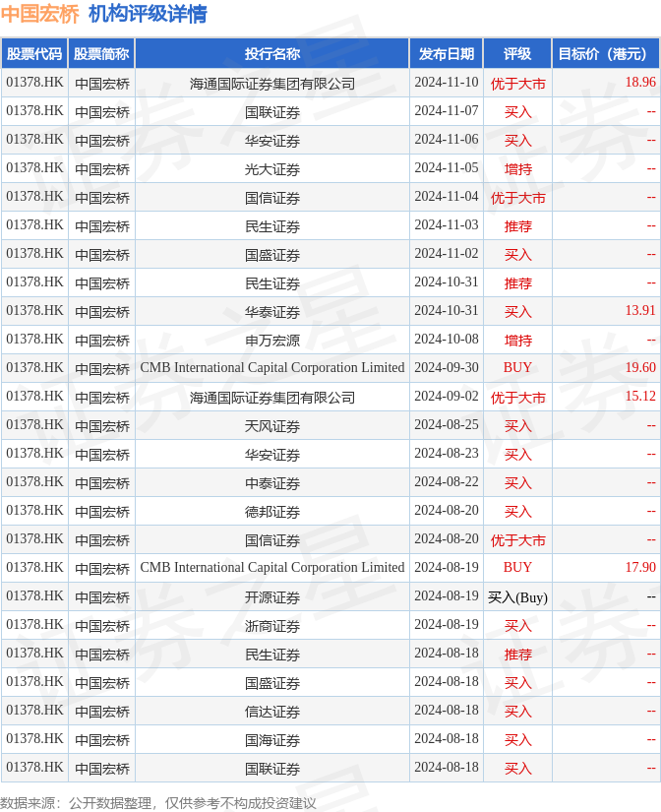661x812 pixels.
Task: Click date 2024-11-04
Action: tap(447, 197)
